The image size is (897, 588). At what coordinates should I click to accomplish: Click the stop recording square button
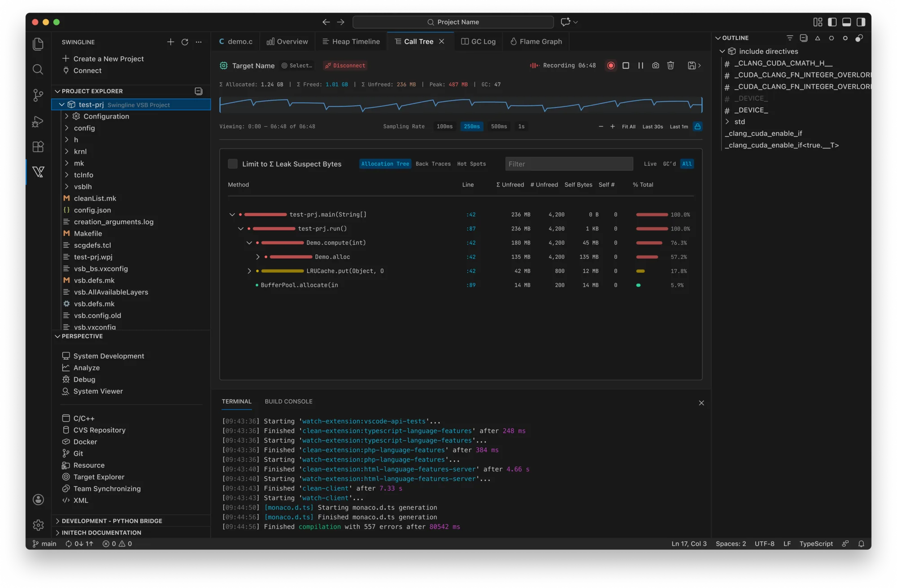point(626,65)
